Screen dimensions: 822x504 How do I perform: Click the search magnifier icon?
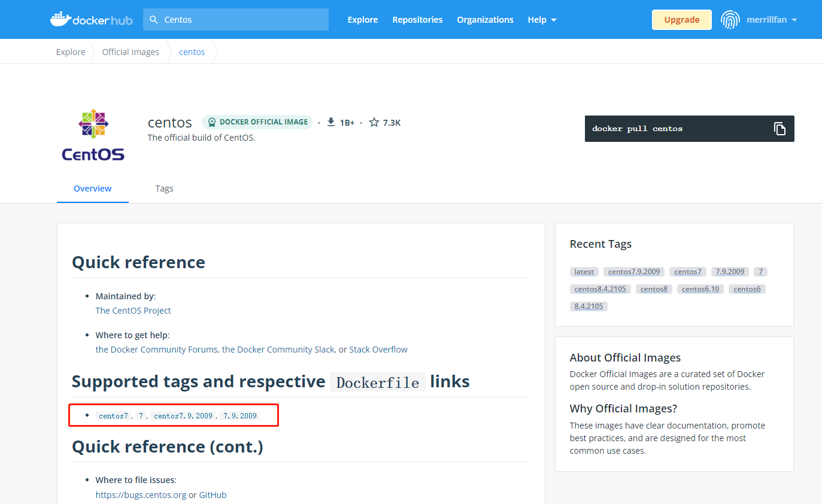click(x=154, y=20)
